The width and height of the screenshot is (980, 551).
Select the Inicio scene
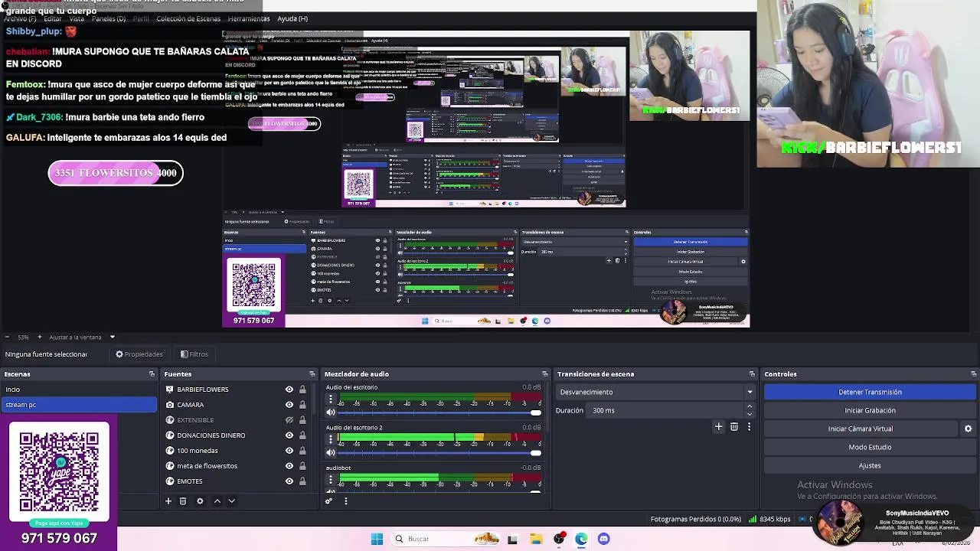(79, 390)
